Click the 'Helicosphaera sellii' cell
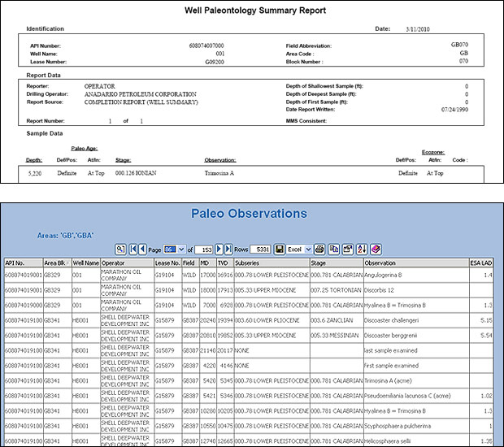 [416, 440]
